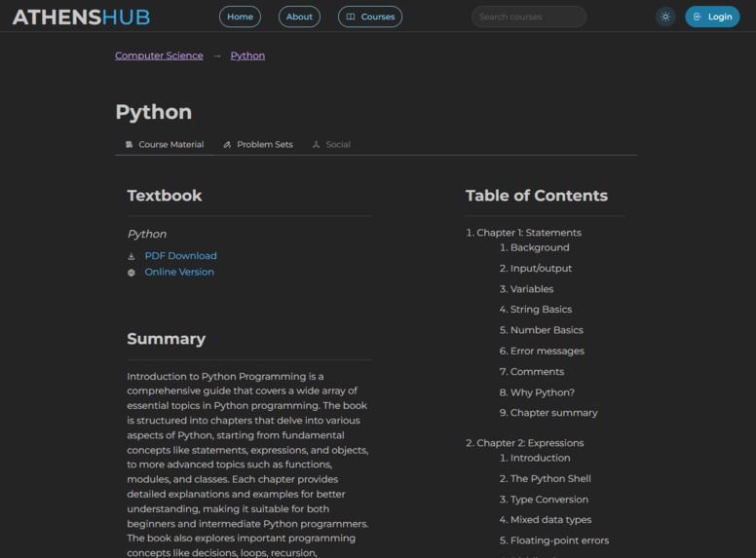
Task: Select 'Background' in table of contents
Action: coord(540,247)
